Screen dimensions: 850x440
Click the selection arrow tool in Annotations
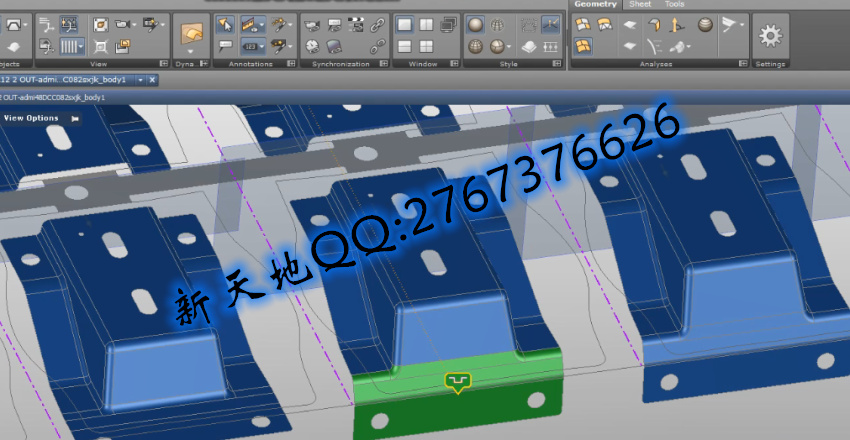225,25
